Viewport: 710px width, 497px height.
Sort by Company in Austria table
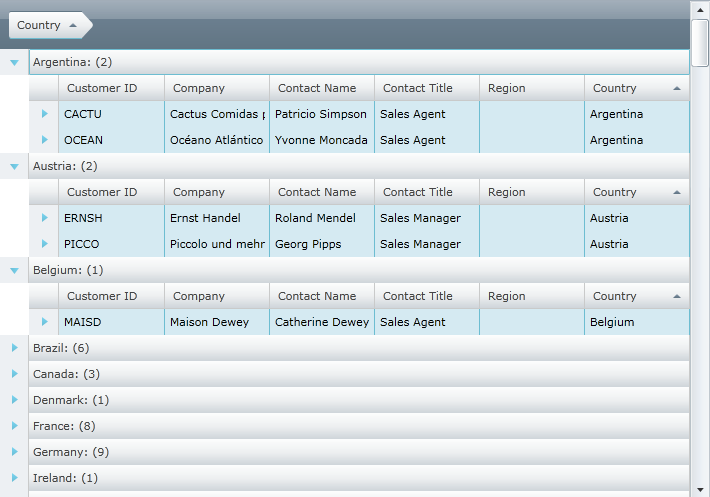tap(217, 192)
